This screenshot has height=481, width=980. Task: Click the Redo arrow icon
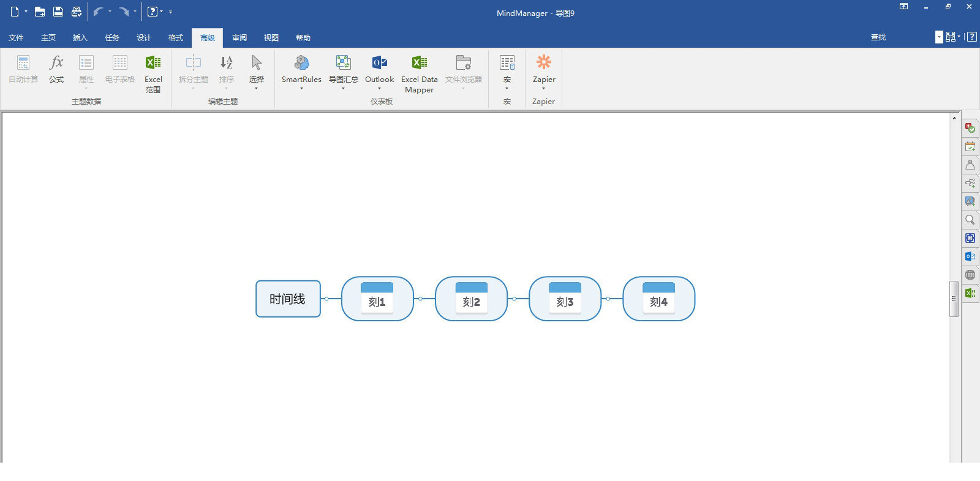124,12
